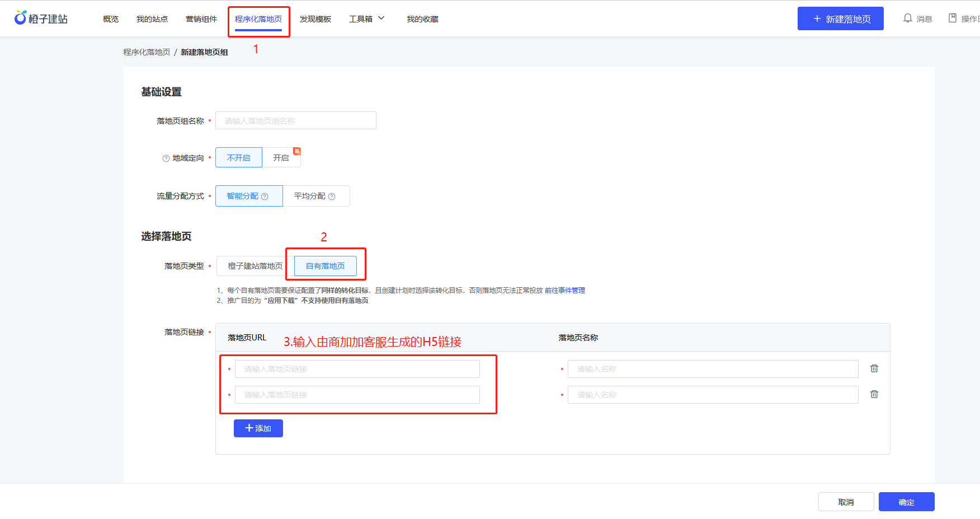This screenshot has width=980, height=519.
Task: Open the 消息 bell icon
Action: point(907,18)
